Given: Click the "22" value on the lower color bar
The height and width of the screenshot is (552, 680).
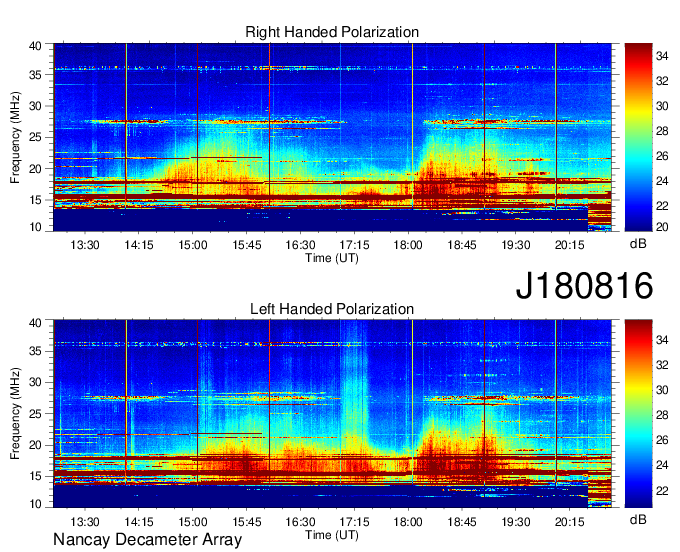Looking at the screenshot, I should pyautogui.click(x=662, y=491).
